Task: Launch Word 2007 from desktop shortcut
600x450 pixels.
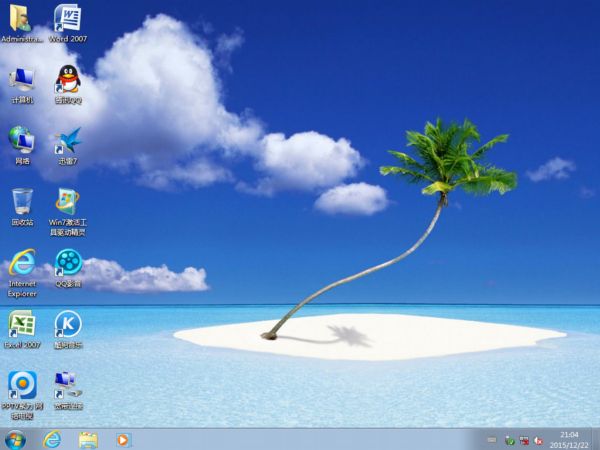Action: coord(67,19)
